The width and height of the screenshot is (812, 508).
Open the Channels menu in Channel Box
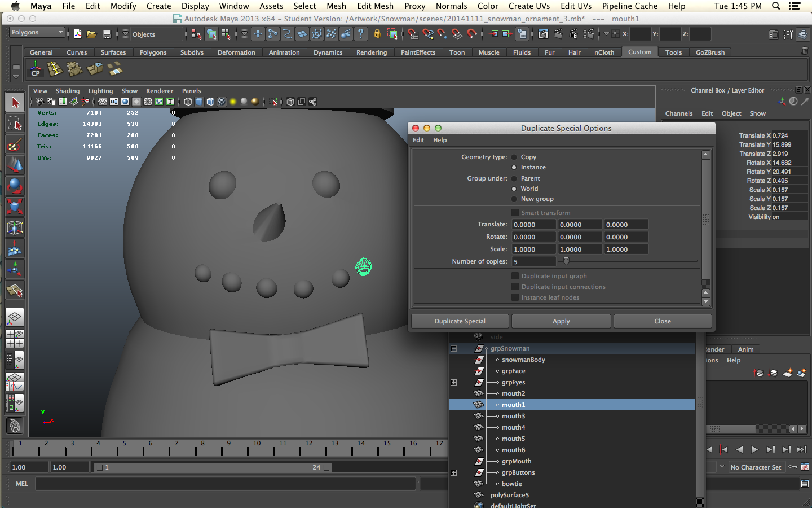click(x=679, y=113)
